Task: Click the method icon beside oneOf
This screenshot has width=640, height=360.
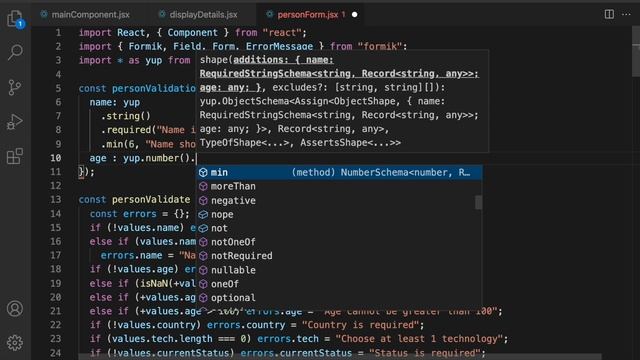Action: (x=203, y=284)
